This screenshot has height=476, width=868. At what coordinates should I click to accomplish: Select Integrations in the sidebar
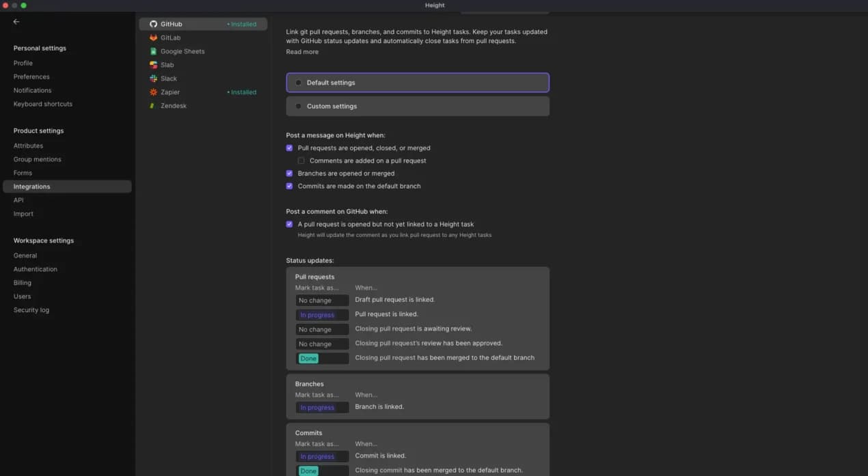point(67,186)
